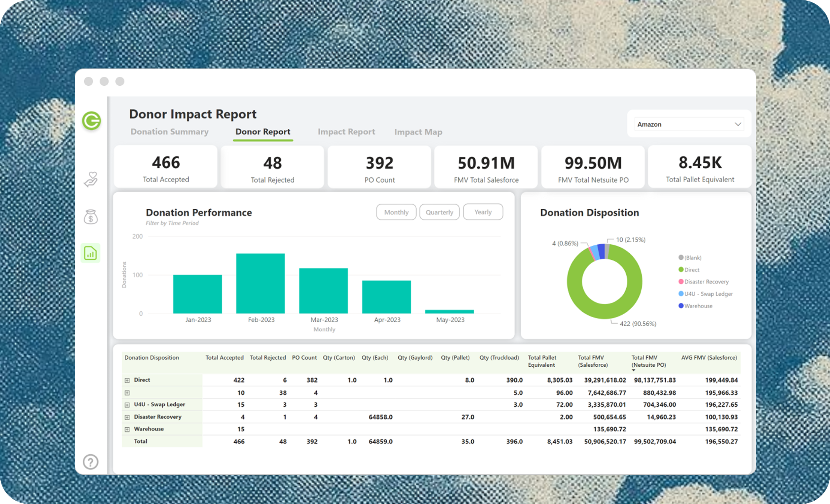This screenshot has width=830, height=504.
Task: Click the Direct legend marker
Action: [x=681, y=270]
